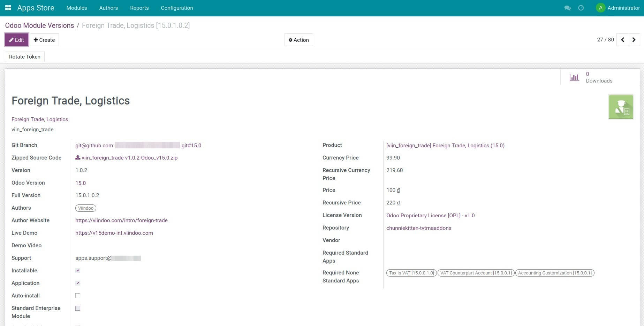Viewport: 644px width, 326px height.
Task: Open the Configuration menu
Action: coord(177,8)
